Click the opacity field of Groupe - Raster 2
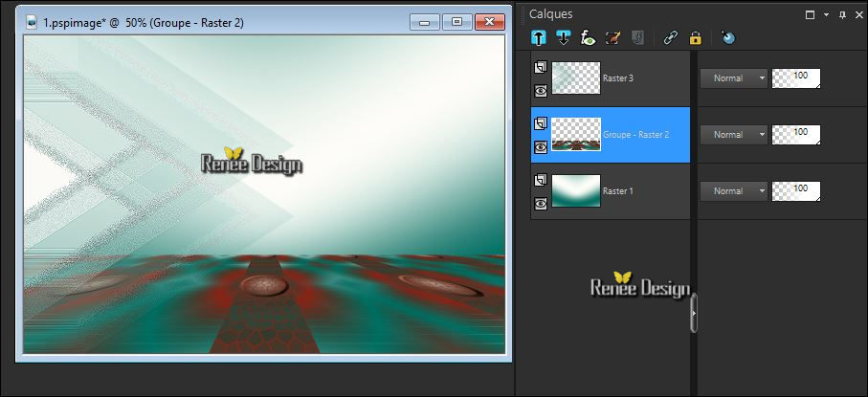This screenshot has height=397, width=868. pos(796,135)
